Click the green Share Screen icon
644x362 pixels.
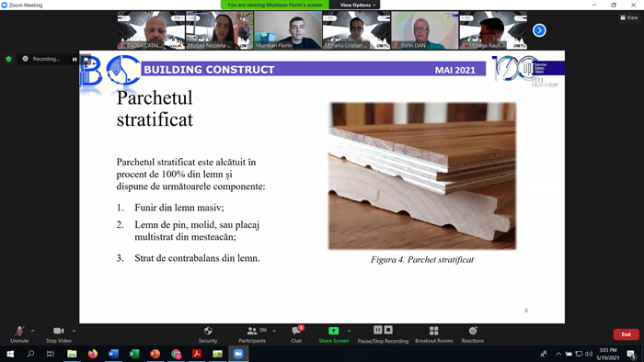[333, 331]
